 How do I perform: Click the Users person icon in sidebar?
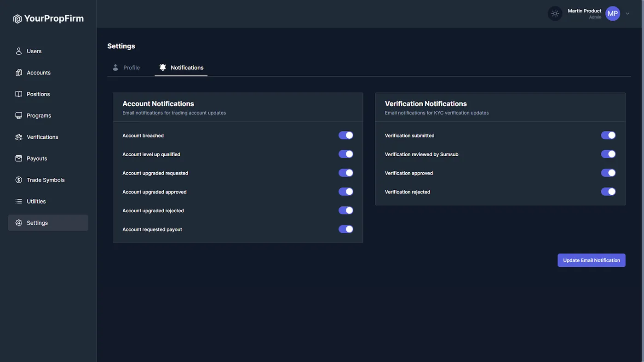19,51
